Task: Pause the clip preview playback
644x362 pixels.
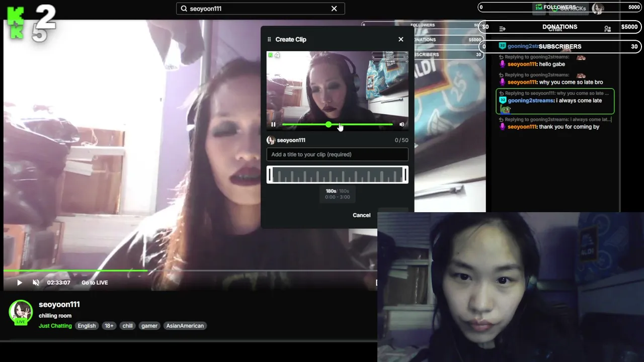Action: coord(273,124)
